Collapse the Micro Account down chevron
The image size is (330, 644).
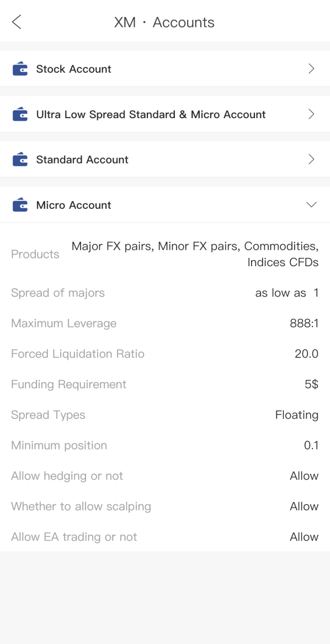[x=312, y=204]
